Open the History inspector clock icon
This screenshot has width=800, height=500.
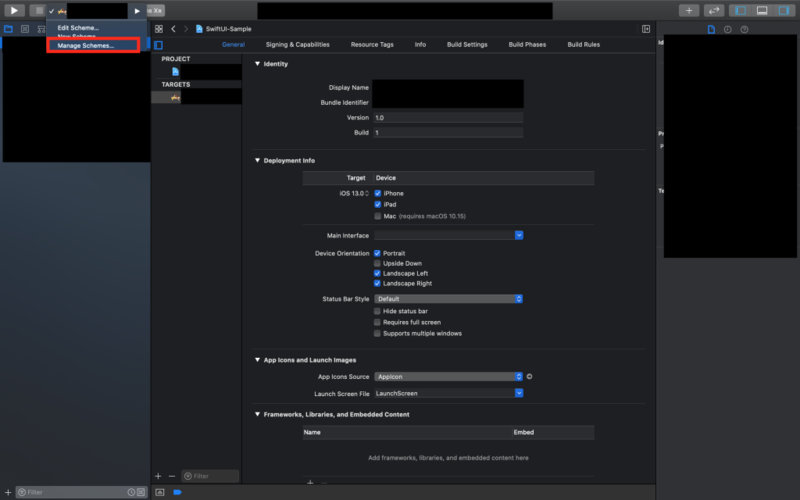pos(728,30)
